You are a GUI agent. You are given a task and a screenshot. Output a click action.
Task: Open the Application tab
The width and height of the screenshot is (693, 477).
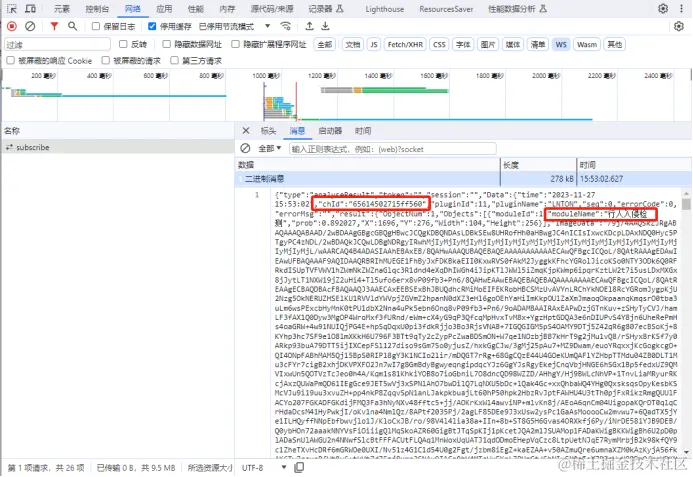click(164, 9)
